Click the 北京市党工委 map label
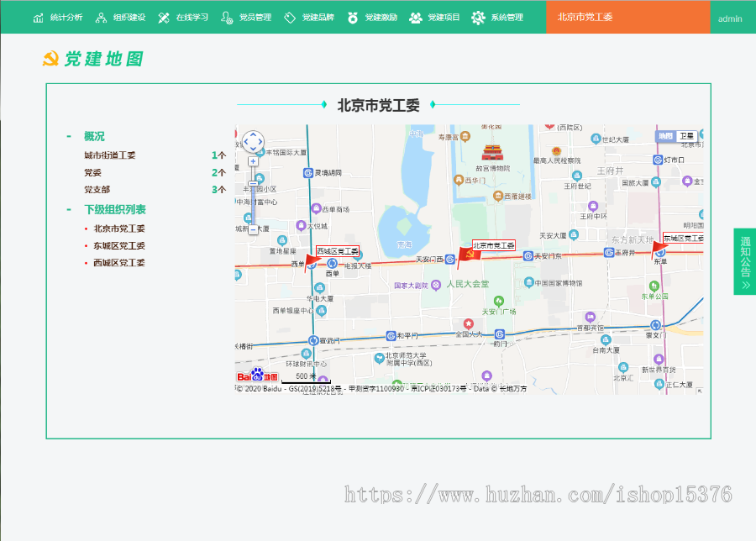The height and width of the screenshot is (541, 756). (x=494, y=245)
